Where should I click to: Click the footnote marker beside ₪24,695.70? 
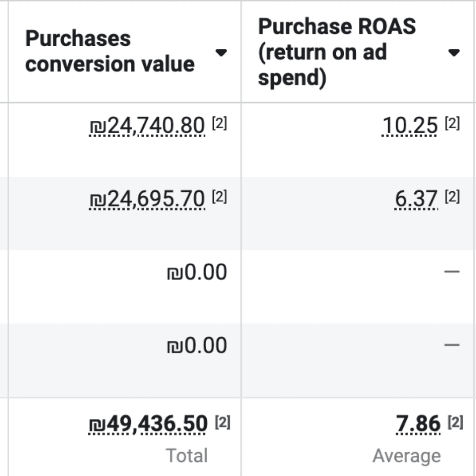pos(219,197)
